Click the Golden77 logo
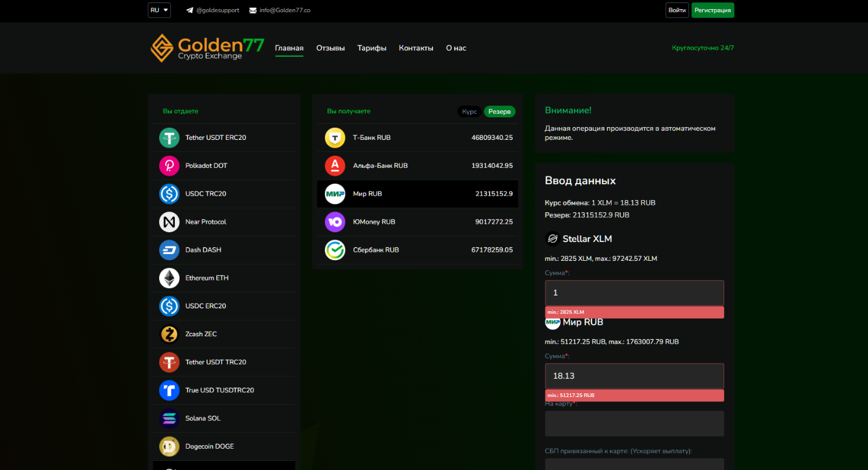Viewport: 868px width, 470px height. click(207, 48)
